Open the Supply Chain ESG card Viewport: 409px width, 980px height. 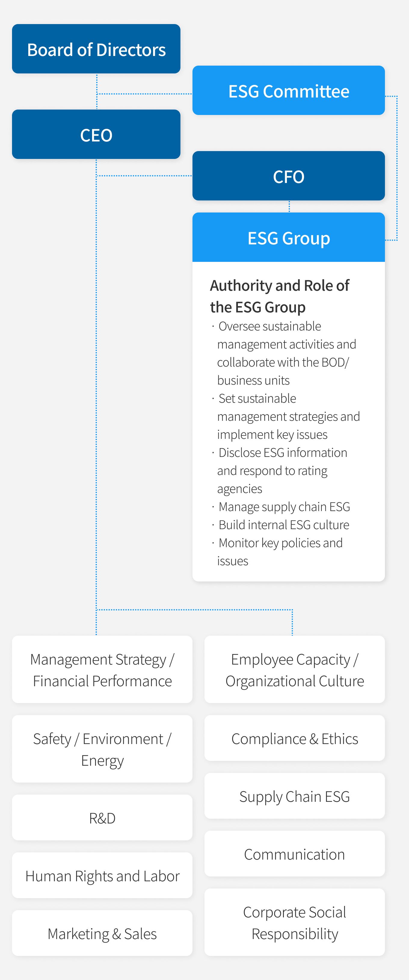(295, 796)
